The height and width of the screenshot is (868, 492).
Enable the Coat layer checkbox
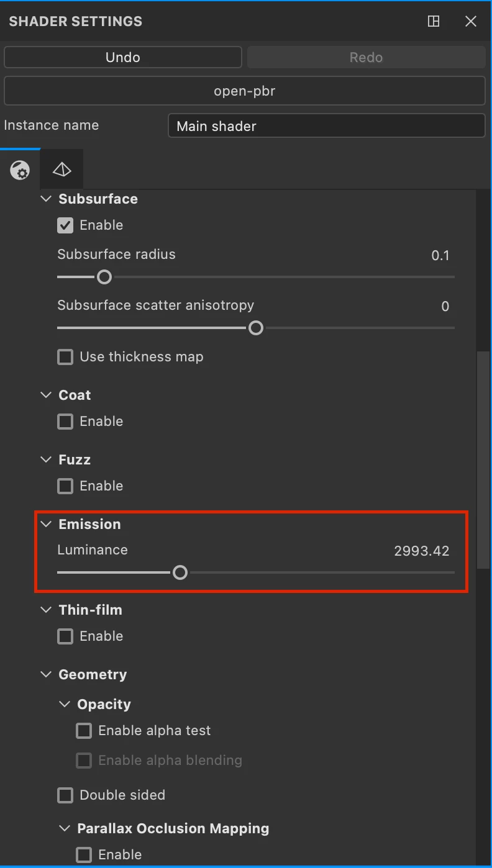(65, 422)
